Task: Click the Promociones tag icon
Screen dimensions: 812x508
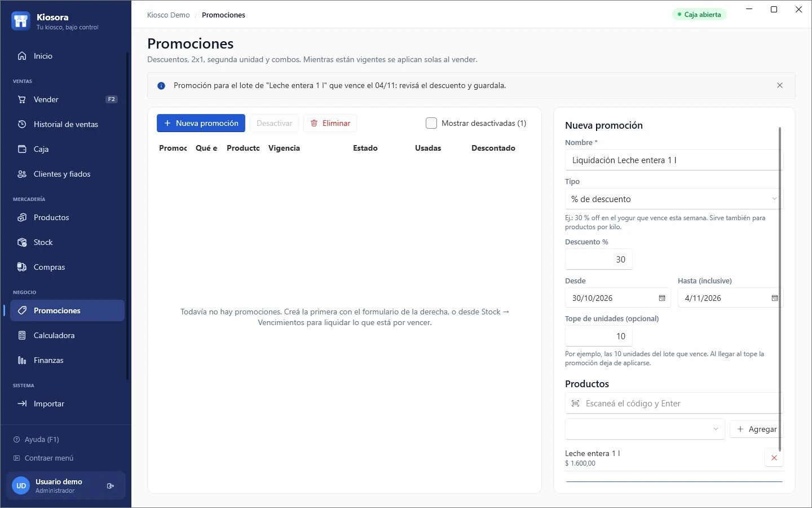Action: tap(22, 310)
